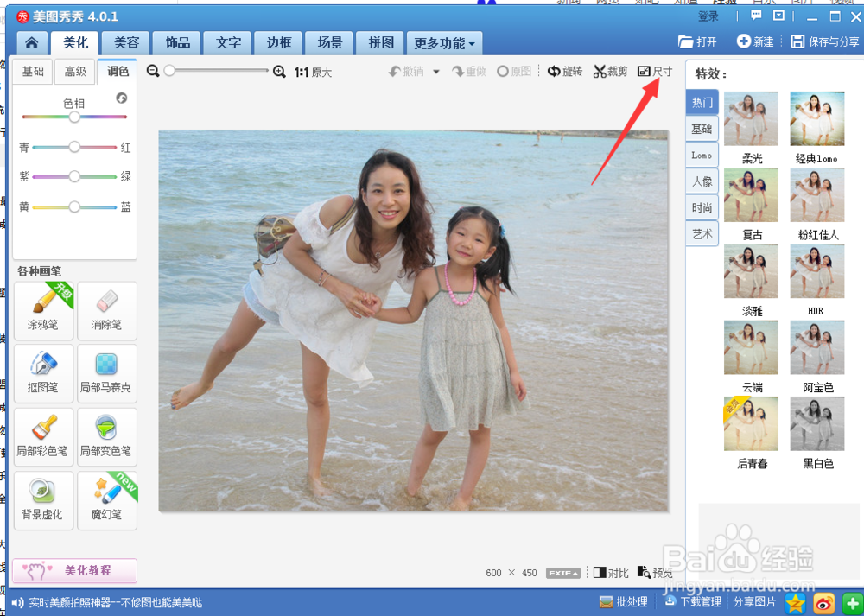The height and width of the screenshot is (616, 864).
Task: Open the feedback chat bubble icon
Action: (x=756, y=16)
